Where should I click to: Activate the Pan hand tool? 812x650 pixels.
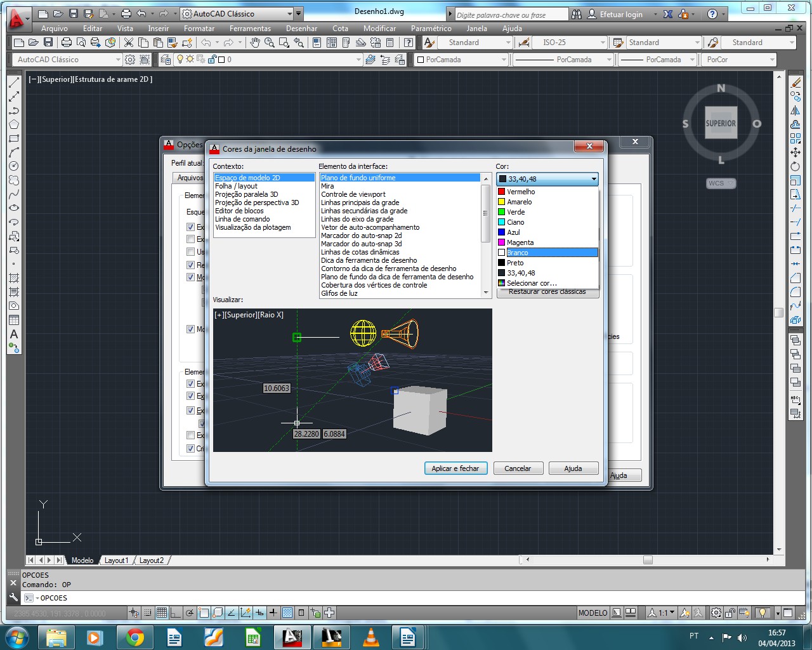(255, 43)
